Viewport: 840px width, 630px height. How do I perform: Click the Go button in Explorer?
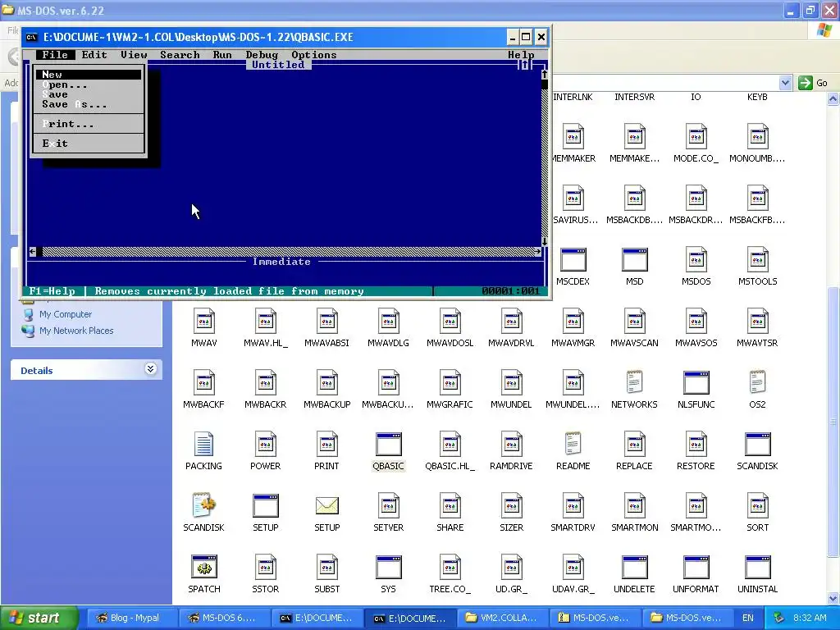(813, 83)
